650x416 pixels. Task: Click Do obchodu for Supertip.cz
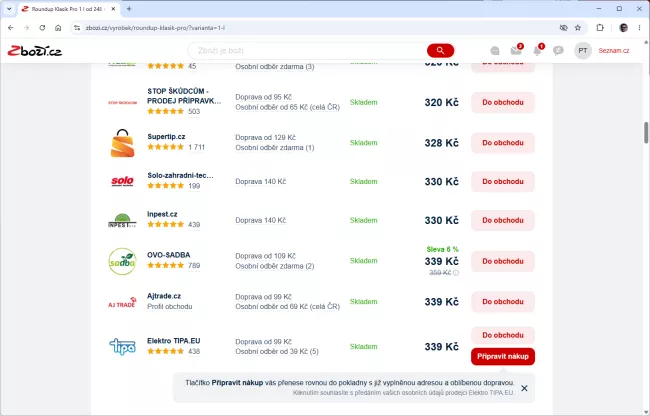503,143
